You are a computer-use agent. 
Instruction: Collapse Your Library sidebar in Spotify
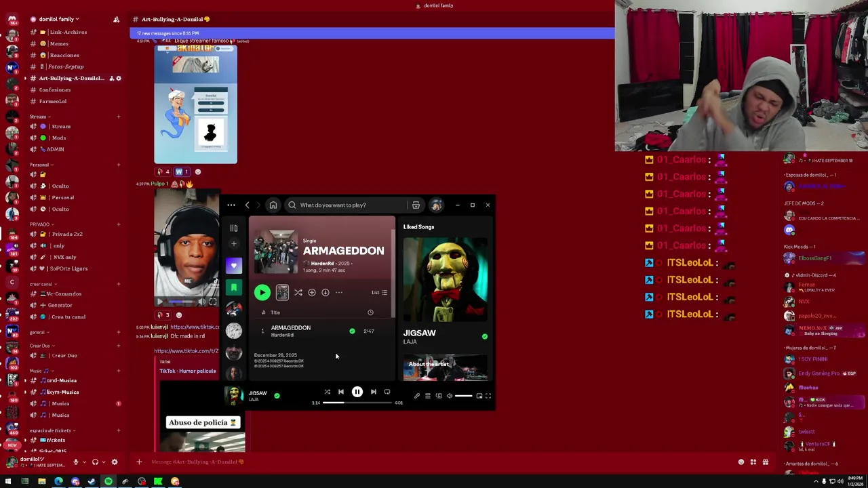click(x=233, y=228)
